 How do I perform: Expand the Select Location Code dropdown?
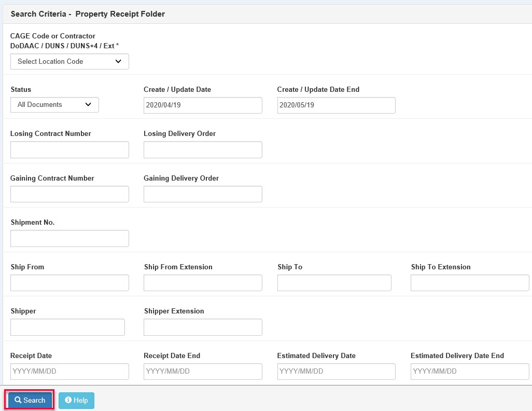69,61
